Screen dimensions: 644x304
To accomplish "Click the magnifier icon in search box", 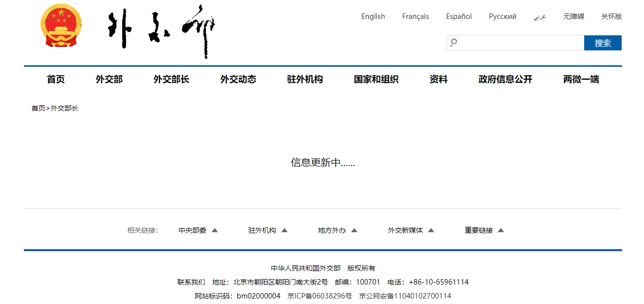I will pyautogui.click(x=454, y=43).
